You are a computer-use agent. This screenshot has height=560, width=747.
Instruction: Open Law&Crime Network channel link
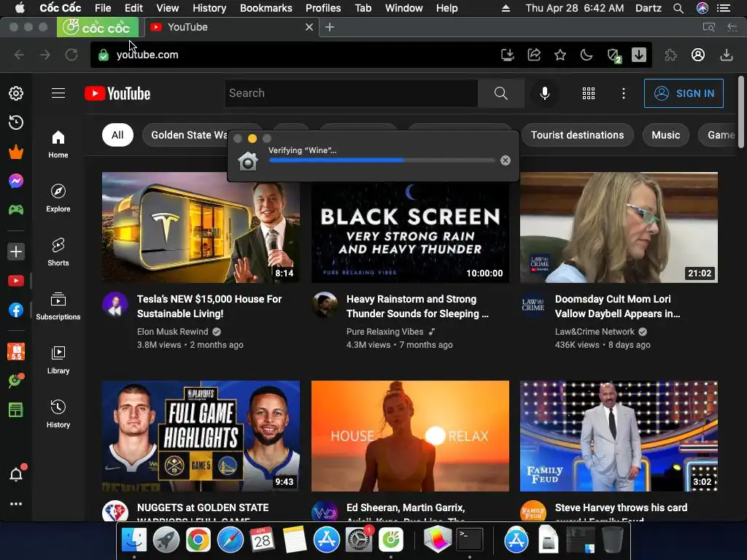(x=595, y=332)
